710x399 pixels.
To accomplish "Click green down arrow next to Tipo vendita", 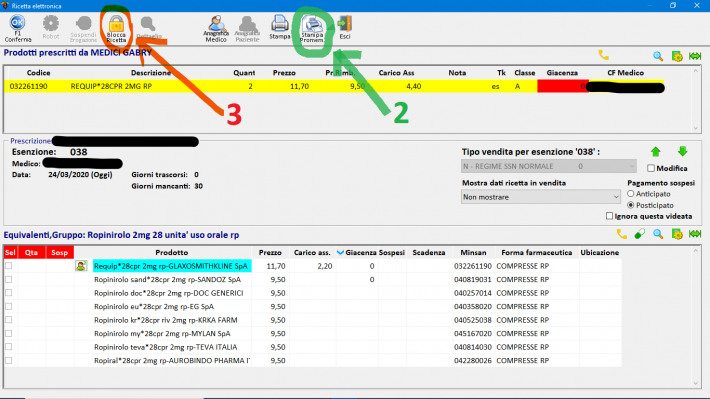I will (682, 152).
